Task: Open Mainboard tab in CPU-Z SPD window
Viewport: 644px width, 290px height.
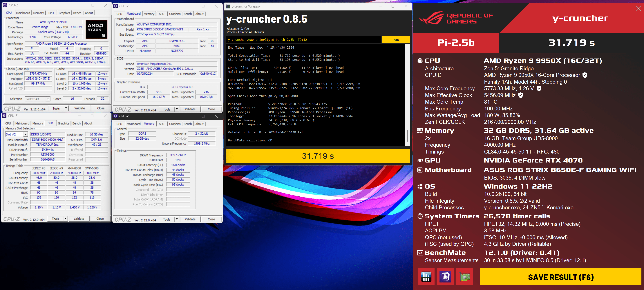Action: (22, 123)
